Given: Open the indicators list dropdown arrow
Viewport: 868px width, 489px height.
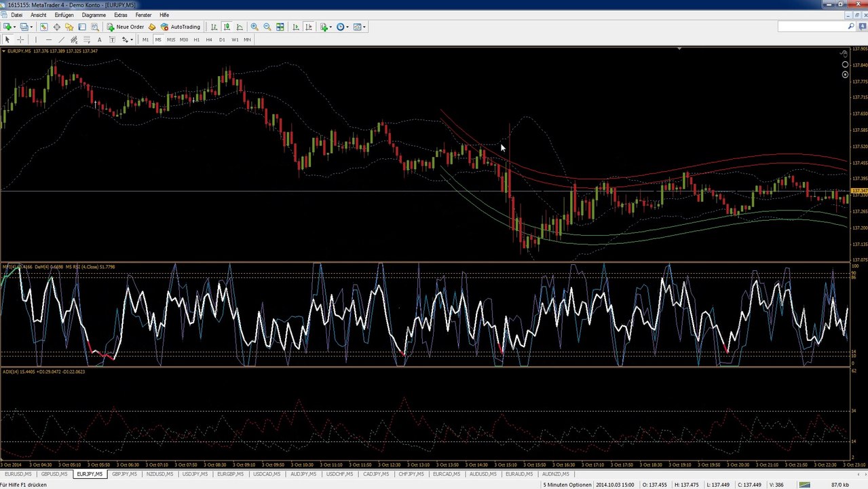Looking at the screenshot, I should pyautogui.click(x=331, y=27).
